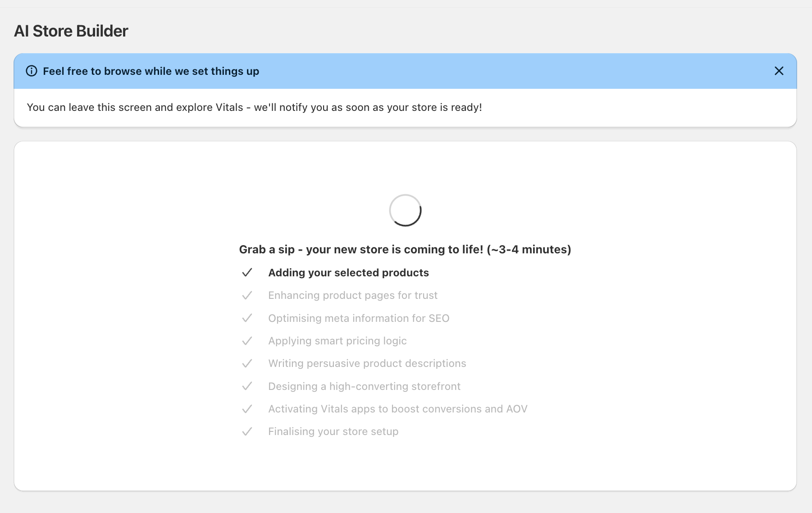Select the Writing persuasive product descriptions step

pos(367,363)
